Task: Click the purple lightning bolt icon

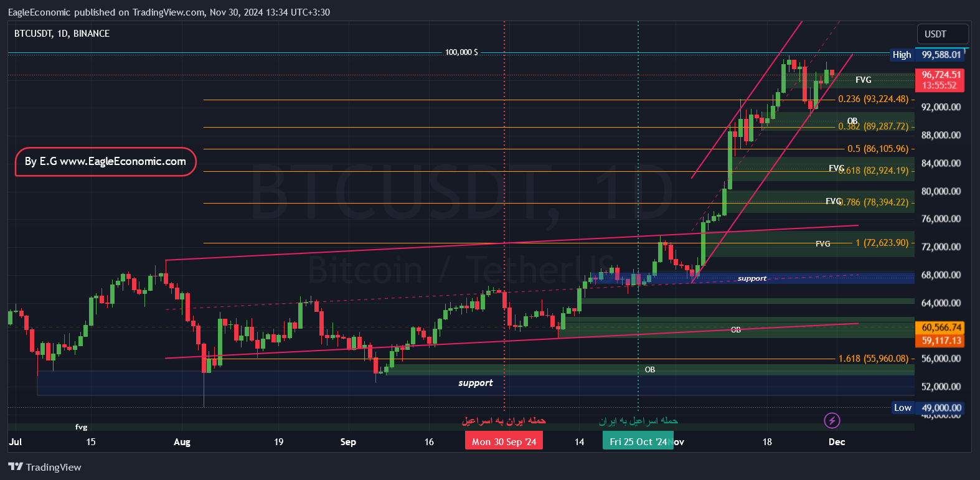Action: (832, 420)
